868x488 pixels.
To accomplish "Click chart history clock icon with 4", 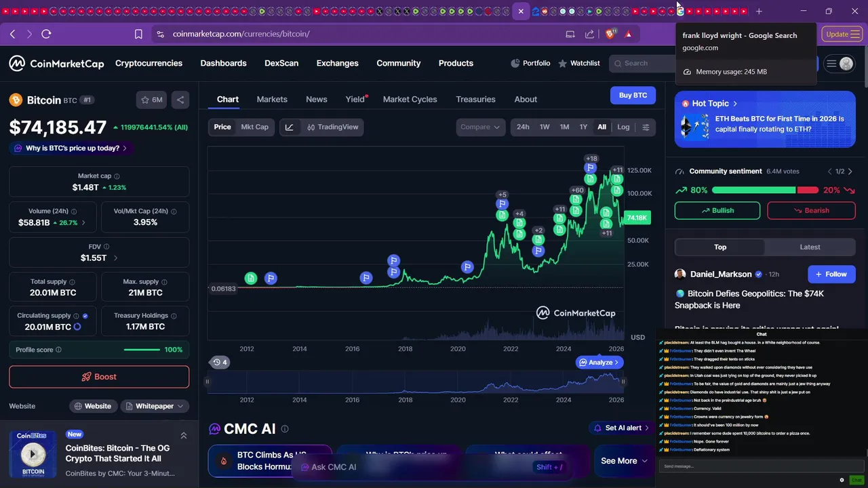I will 220,363.
